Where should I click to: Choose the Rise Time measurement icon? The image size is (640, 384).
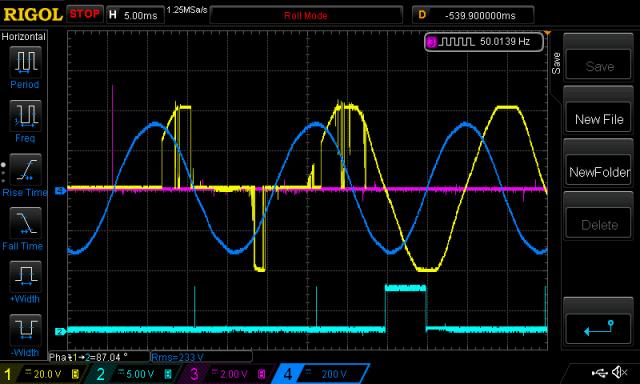25,169
